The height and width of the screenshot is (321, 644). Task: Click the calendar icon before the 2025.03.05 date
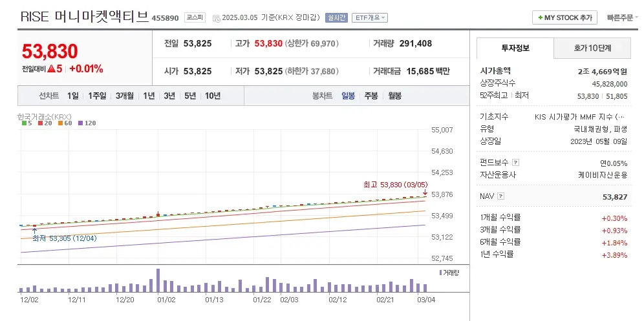[215, 18]
